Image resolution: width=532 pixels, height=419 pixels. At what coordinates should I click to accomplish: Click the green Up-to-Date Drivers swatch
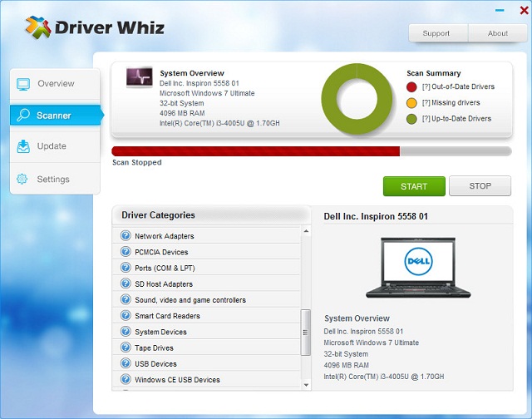411,119
